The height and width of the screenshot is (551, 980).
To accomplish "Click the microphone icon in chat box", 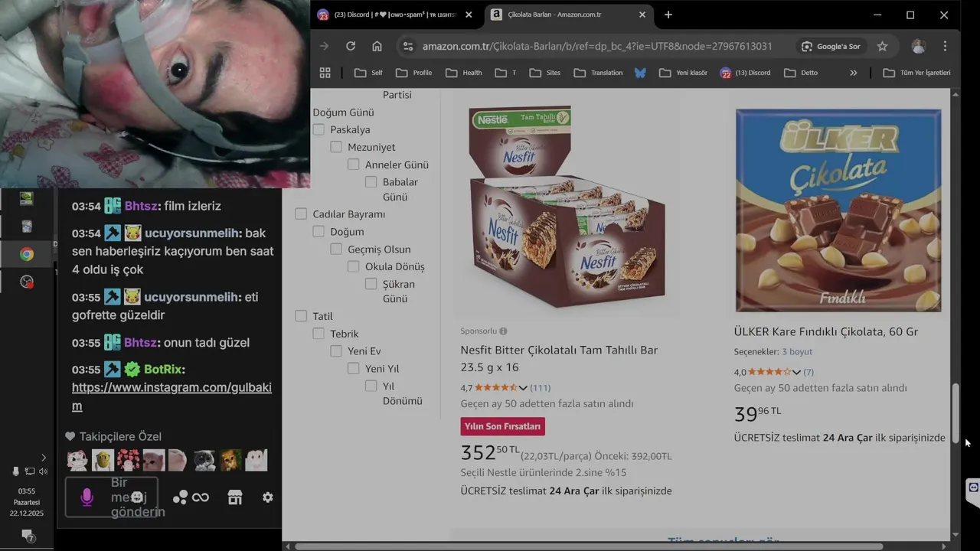I will pos(87,497).
